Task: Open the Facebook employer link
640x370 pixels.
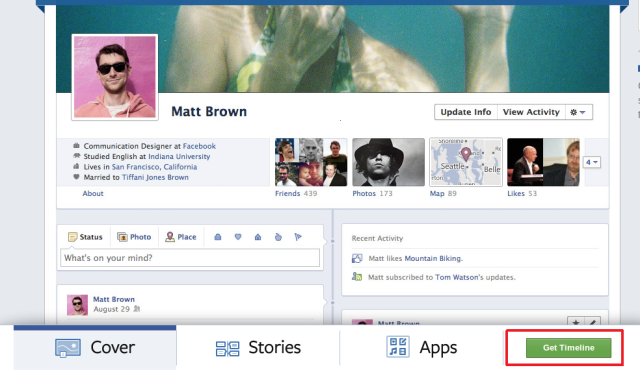Action: pyautogui.click(x=199, y=146)
